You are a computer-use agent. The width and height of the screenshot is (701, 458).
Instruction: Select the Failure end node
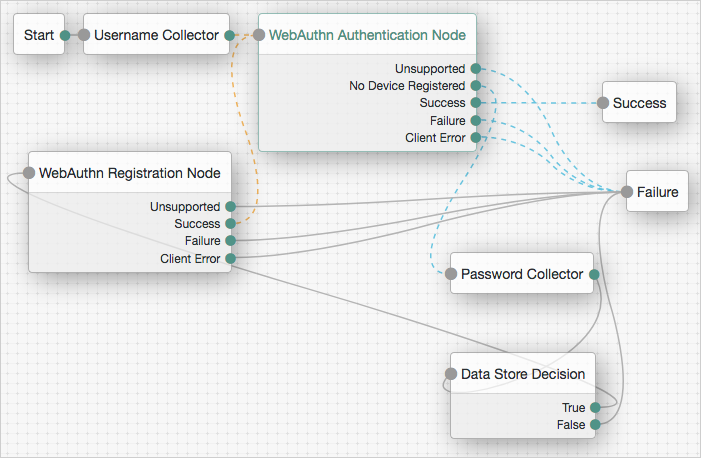[657, 191]
